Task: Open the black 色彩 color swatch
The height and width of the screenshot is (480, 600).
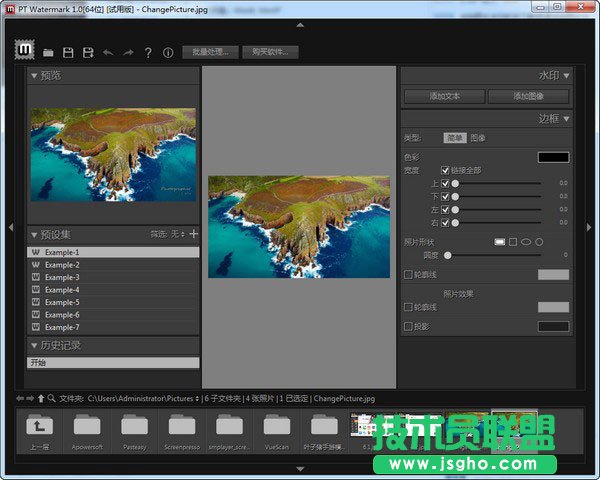Action: tap(553, 157)
